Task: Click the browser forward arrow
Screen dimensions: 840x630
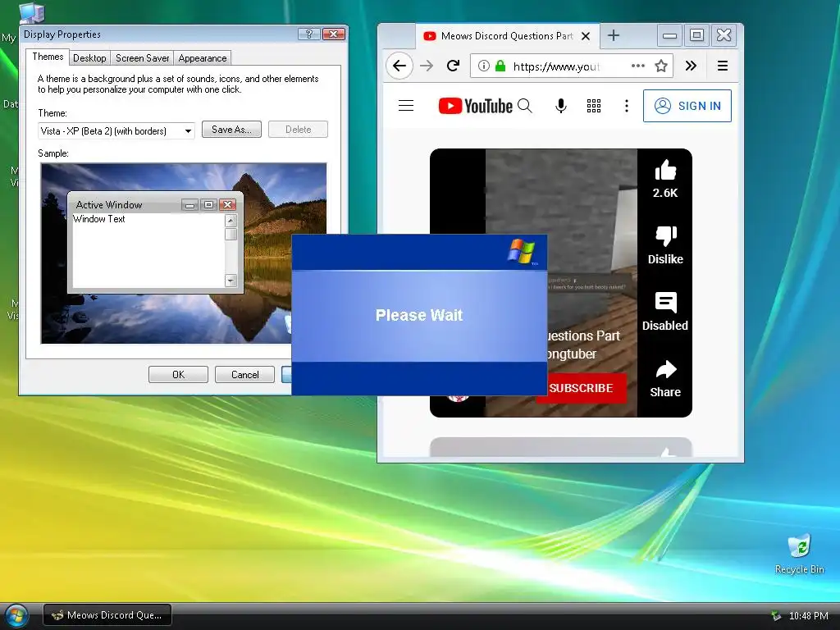Action: click(x=427, y=66)
